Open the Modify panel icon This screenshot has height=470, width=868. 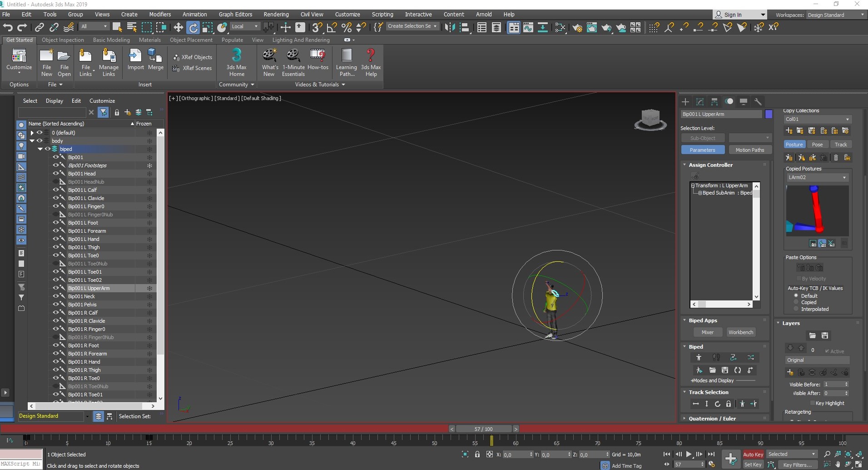pyautogui.click(x=700, y=101)
